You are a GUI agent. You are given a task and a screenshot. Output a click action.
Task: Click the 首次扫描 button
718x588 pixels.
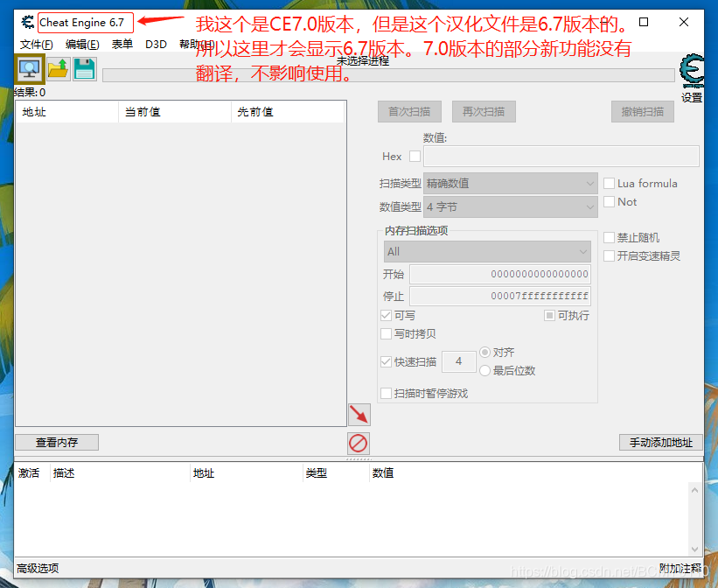(409, 111)
